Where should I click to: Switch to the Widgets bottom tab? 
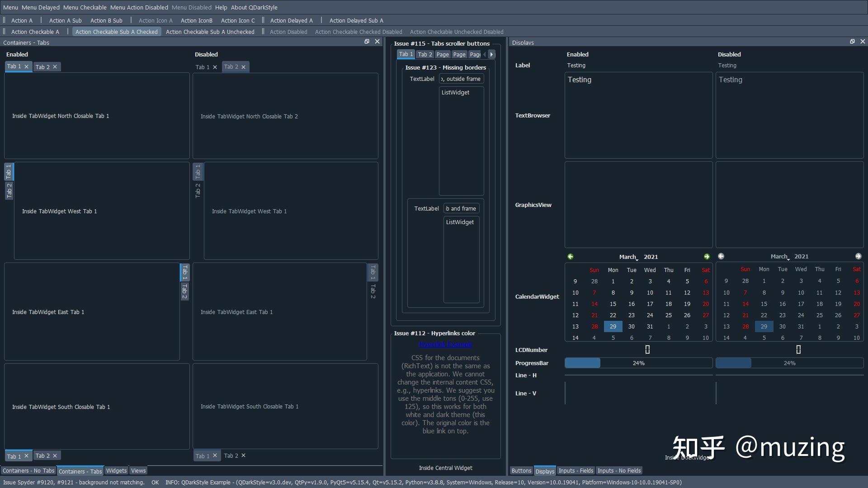pos(116,471)
